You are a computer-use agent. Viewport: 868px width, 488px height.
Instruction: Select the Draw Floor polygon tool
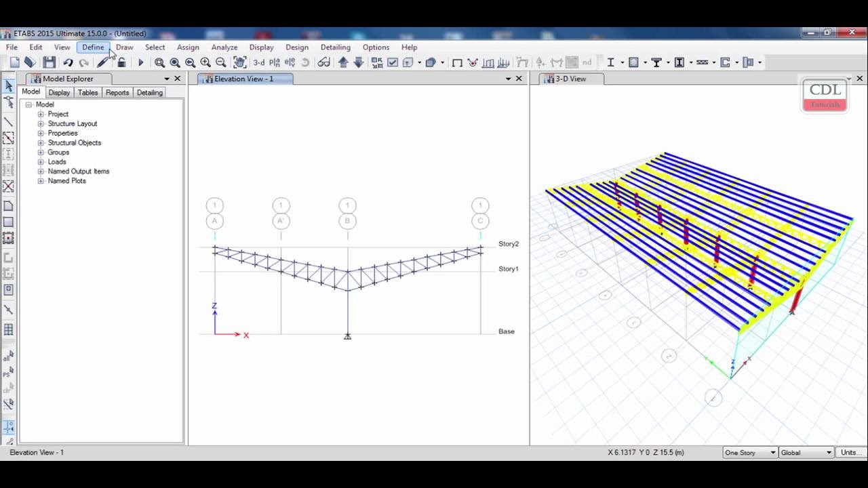click(9, 206)
